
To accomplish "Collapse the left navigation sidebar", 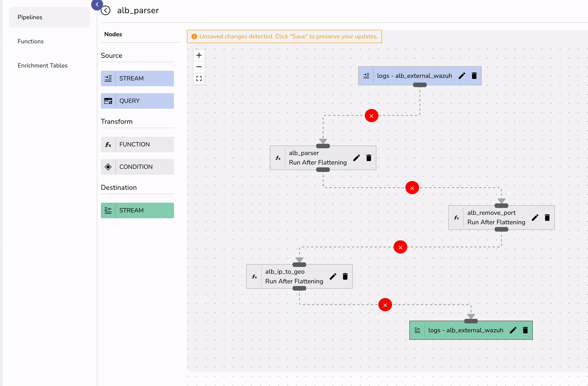I will [x=97, y=5].
